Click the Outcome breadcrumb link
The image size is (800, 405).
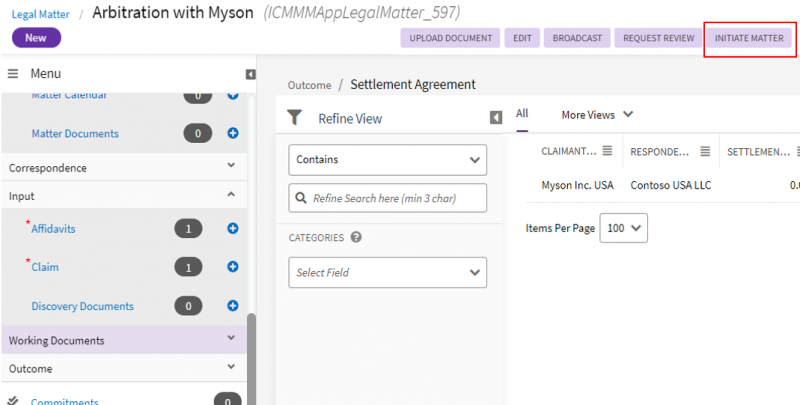click(x=309, y=85)
